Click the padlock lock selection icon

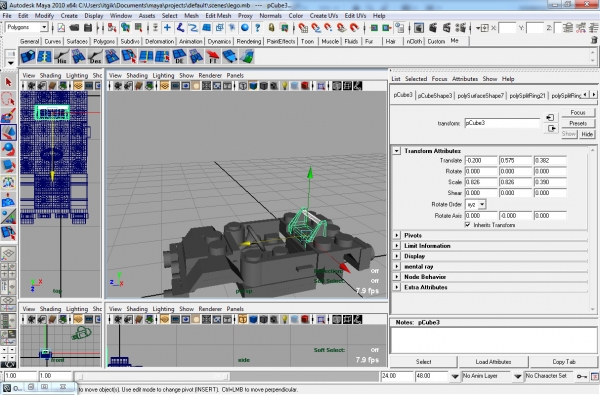coord(271,28)
